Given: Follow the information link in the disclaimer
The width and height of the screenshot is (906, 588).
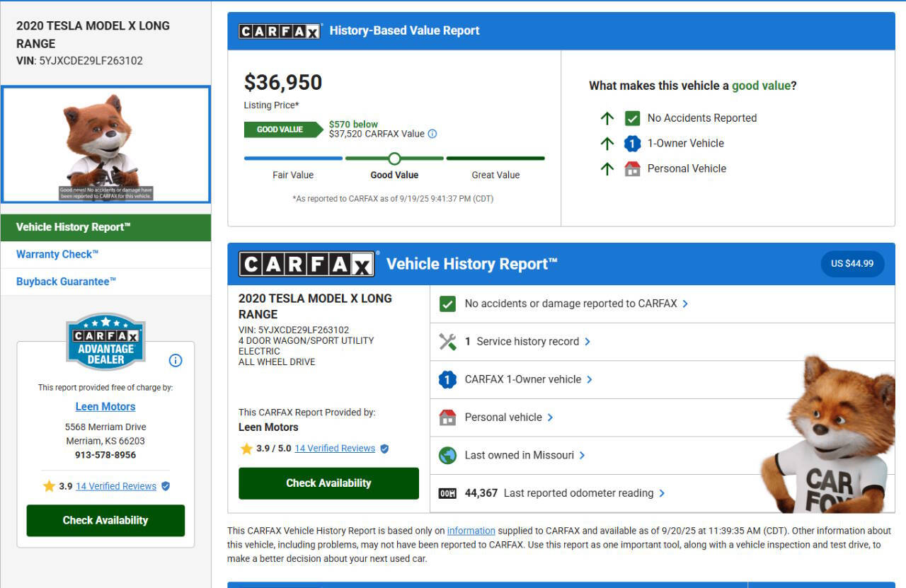Looking at the screenshot, I should [471, 531].
